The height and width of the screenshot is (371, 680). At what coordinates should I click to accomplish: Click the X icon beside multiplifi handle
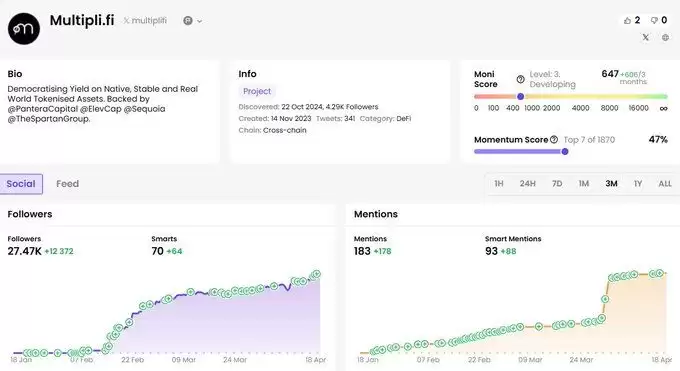click(126, 20)
